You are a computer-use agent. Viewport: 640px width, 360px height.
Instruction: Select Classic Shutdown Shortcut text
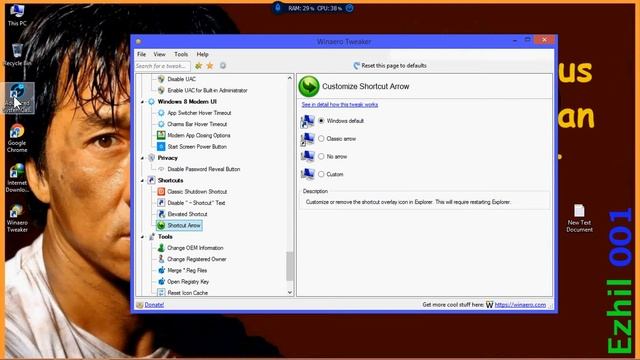click(197, 191)
